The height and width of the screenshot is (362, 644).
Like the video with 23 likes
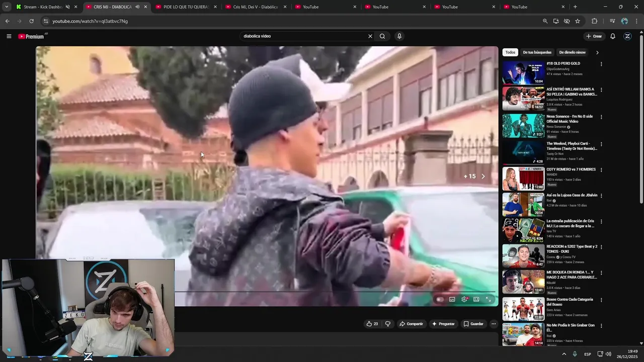click(x=372, y=324)
